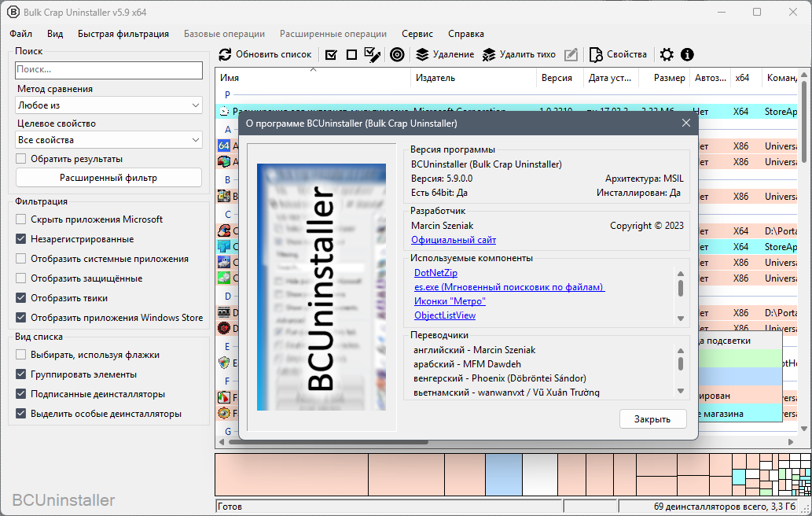Image resolution: width=812 pixels, height=516 pixels.
Task: Sort list by the Издатель column header
Action: pos(472,78)
